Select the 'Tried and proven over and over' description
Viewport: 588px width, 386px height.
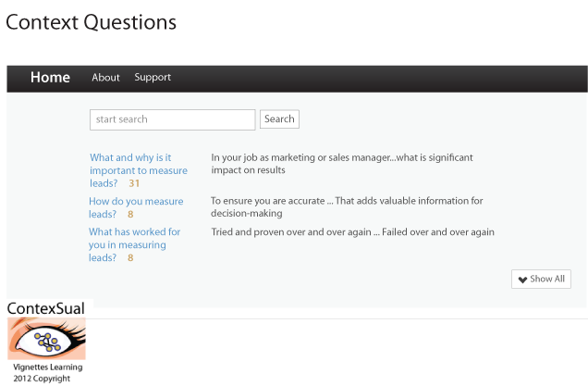click(x=352, y=232)
